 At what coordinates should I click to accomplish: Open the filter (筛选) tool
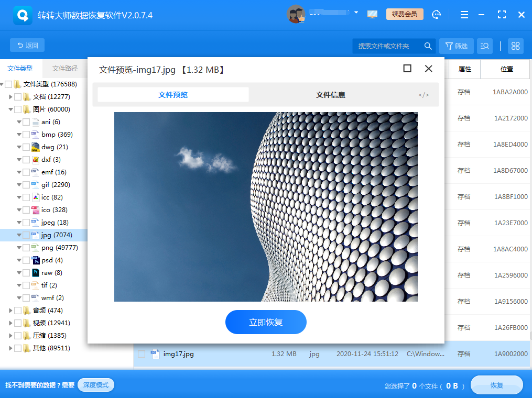tap(456, 46)
